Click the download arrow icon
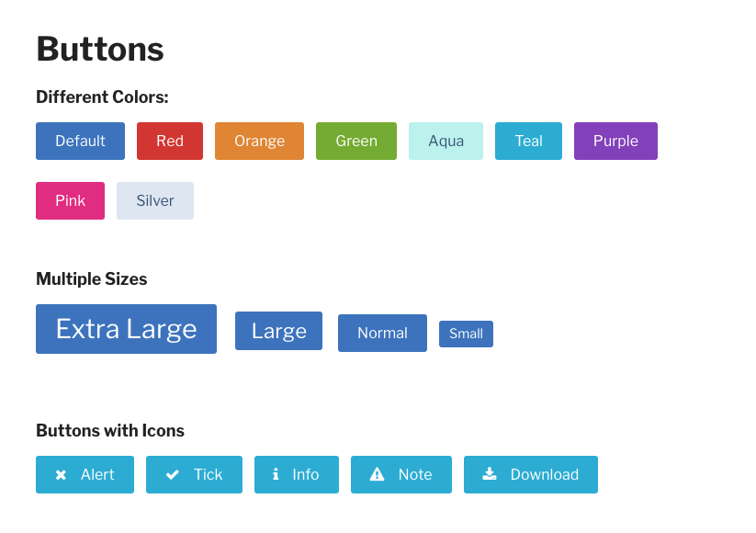The width and height of the screenshot is (756, 533). click(x=490, y=474)
